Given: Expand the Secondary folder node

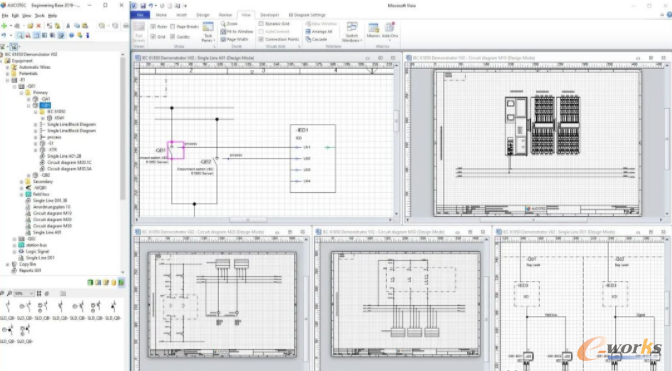Looking at the screenshot, I should [x=21, y=182].
